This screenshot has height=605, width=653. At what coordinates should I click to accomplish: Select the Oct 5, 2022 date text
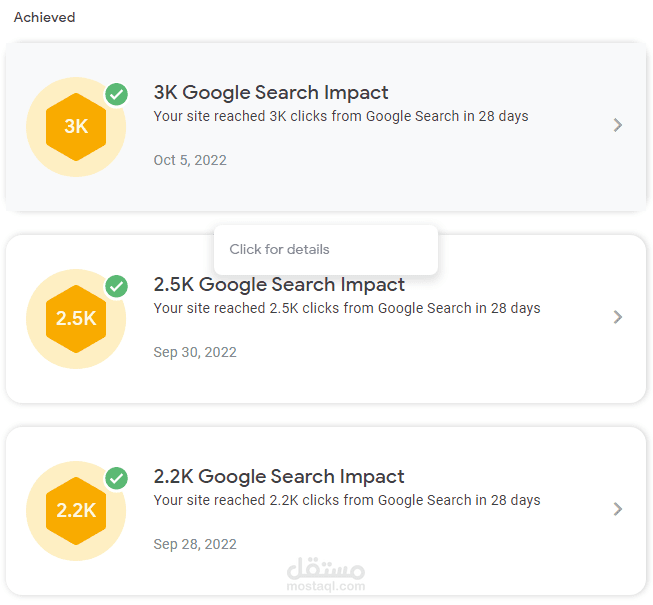[x=190, y=160]
